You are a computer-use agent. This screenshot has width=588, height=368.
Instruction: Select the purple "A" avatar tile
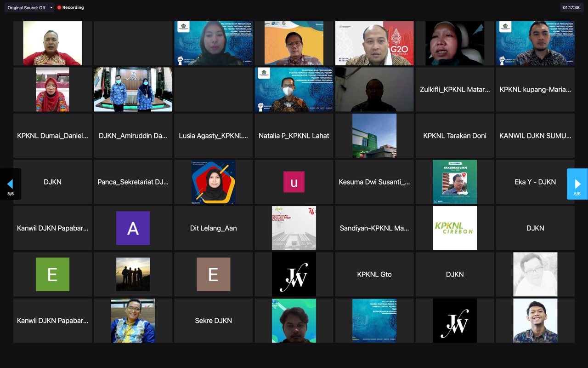(x=133, y=228)
